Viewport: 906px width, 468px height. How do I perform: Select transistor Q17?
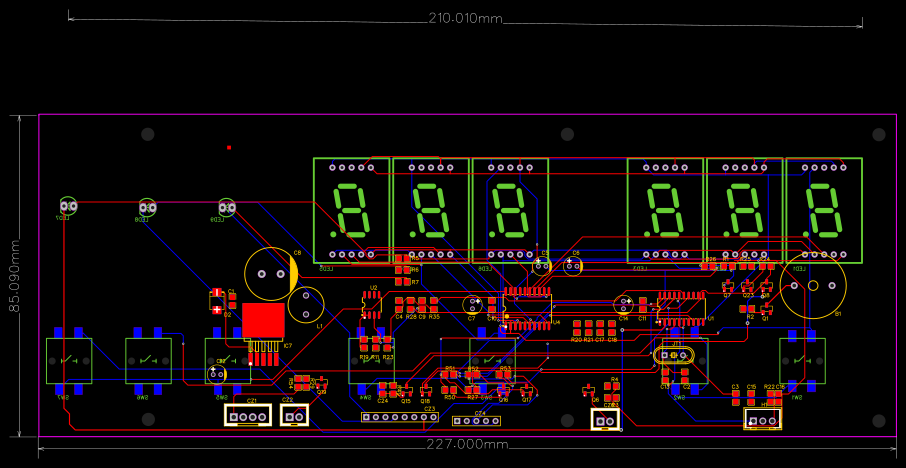click(x=526, y=389)
